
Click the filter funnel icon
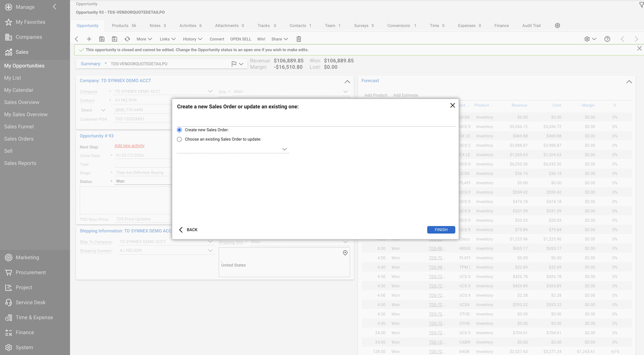tap(642, 4)
